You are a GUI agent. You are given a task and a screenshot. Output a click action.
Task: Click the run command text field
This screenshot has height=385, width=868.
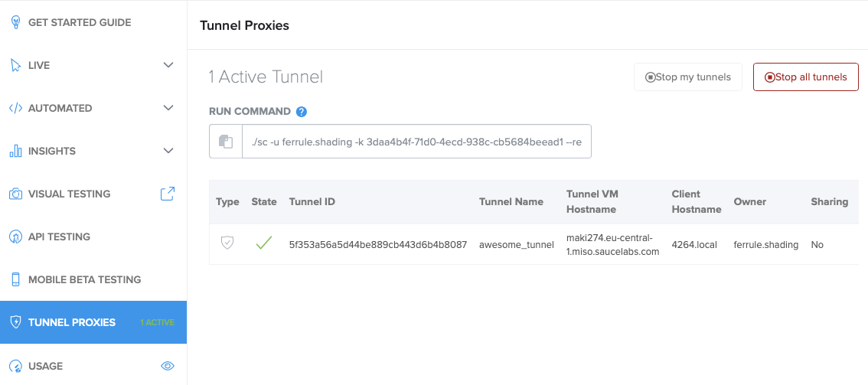pos(416,142)
